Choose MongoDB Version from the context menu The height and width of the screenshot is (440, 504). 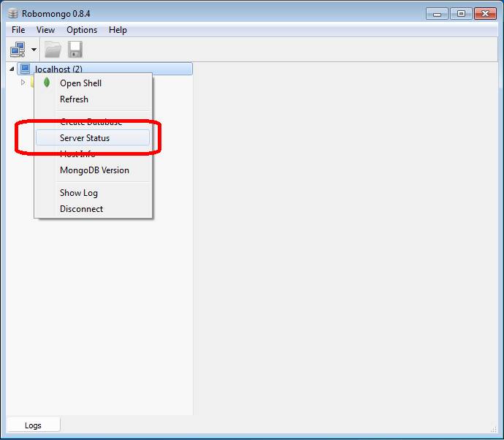click(94, 170)
